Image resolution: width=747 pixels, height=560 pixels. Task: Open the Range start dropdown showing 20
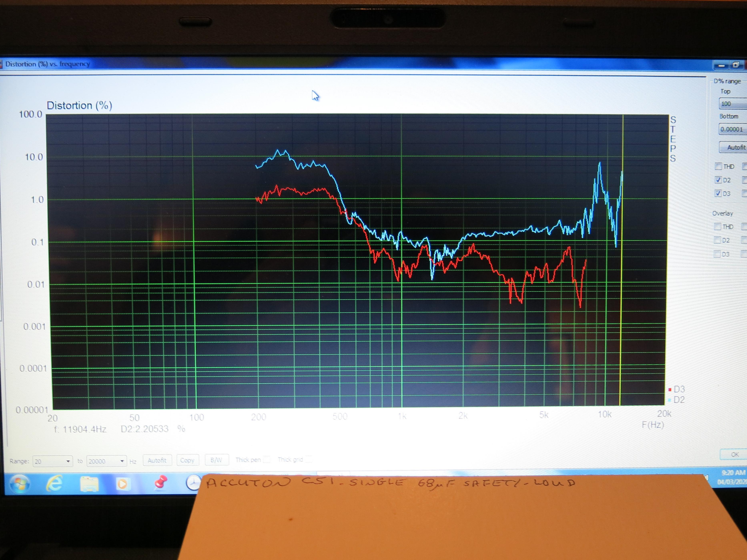tap(52, 461)
